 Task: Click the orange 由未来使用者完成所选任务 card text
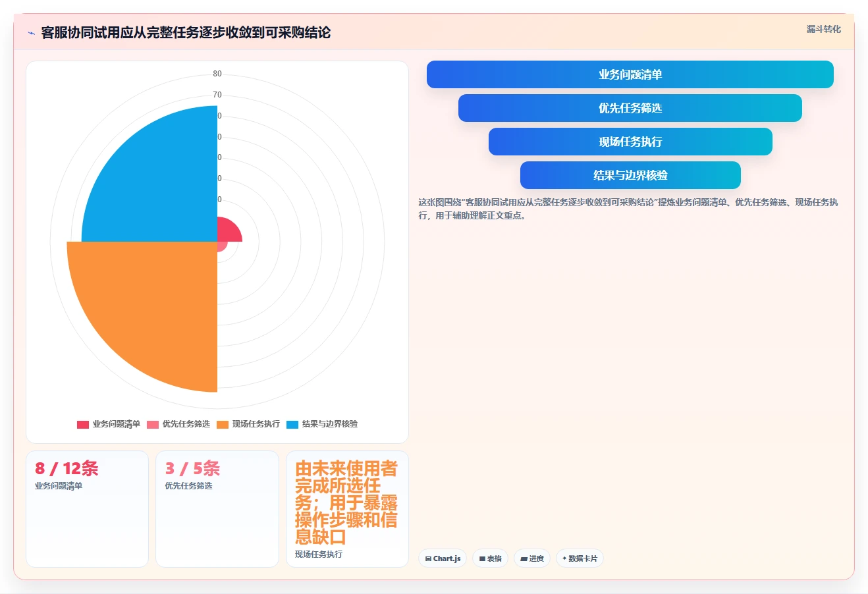(x=346, y=502)
